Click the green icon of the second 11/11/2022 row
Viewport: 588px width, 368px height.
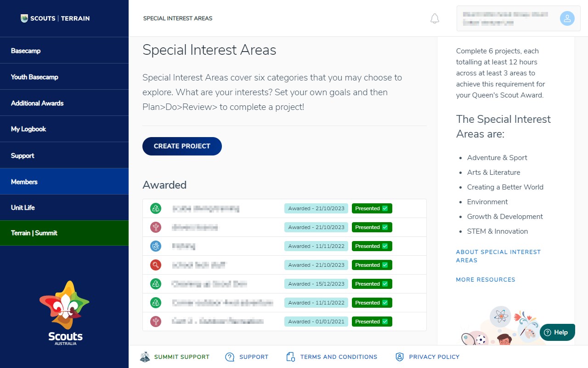(156, 303)
